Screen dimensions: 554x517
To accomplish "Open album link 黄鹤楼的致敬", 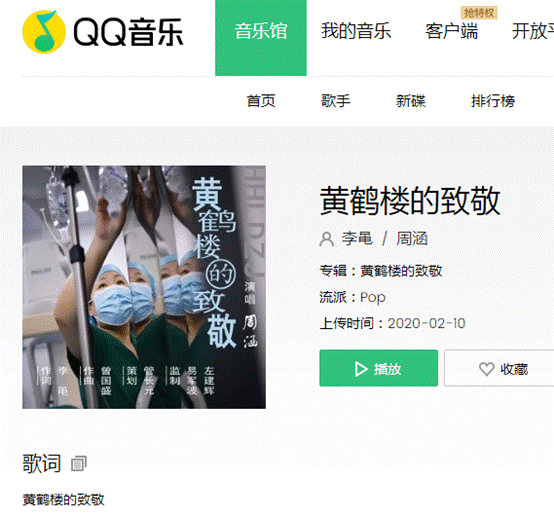I will click(401, 271).
